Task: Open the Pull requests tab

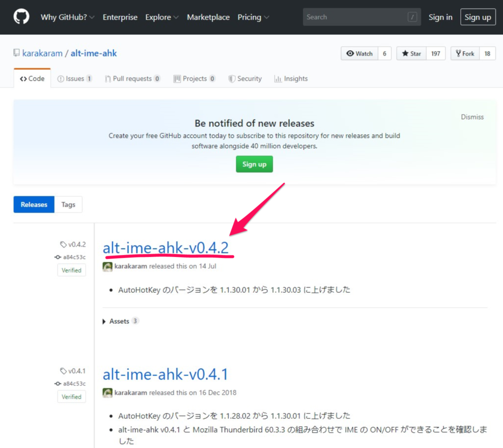Action: [x=132, y=79]
